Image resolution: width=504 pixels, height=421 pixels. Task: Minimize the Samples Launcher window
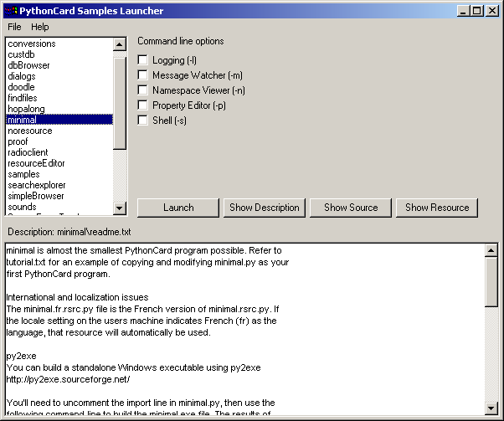pos(463,11)
